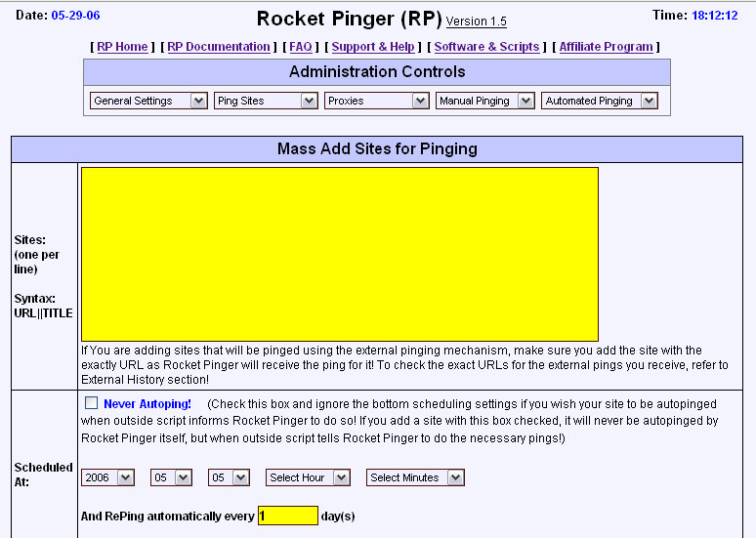This screenshot has height=538, width=756.
Task: Click the Version 1.5 text
Action: coord(476,21)
